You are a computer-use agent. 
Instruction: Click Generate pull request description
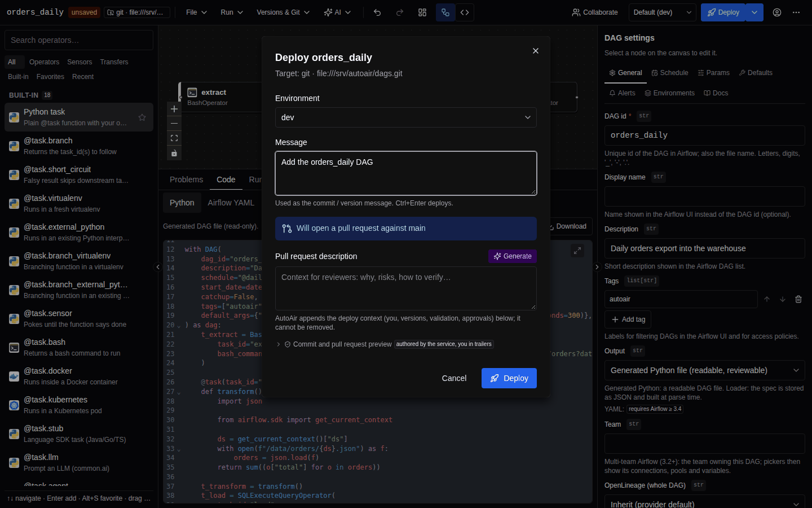(x=513, y=256)
